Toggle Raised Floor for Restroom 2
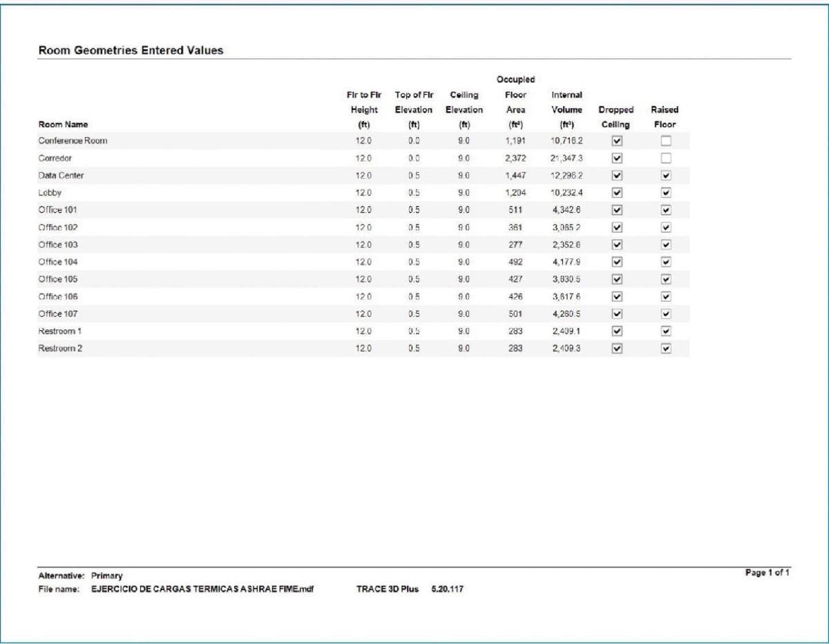829x644 pixels. point(666,348)
